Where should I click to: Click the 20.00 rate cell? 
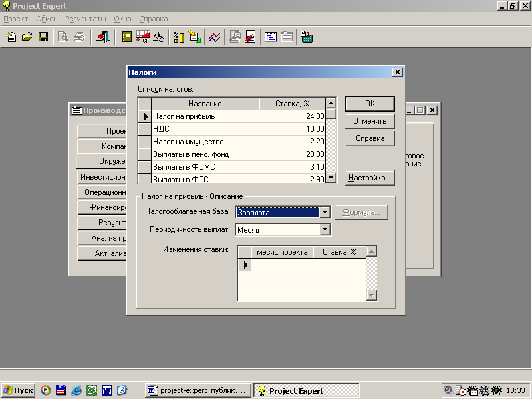(x=292, y=154)
